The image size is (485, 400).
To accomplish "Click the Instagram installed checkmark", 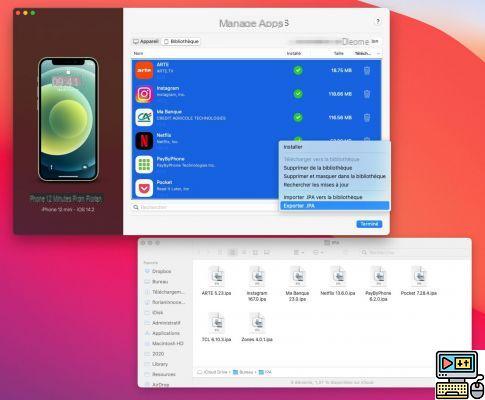I will [298, 94].
